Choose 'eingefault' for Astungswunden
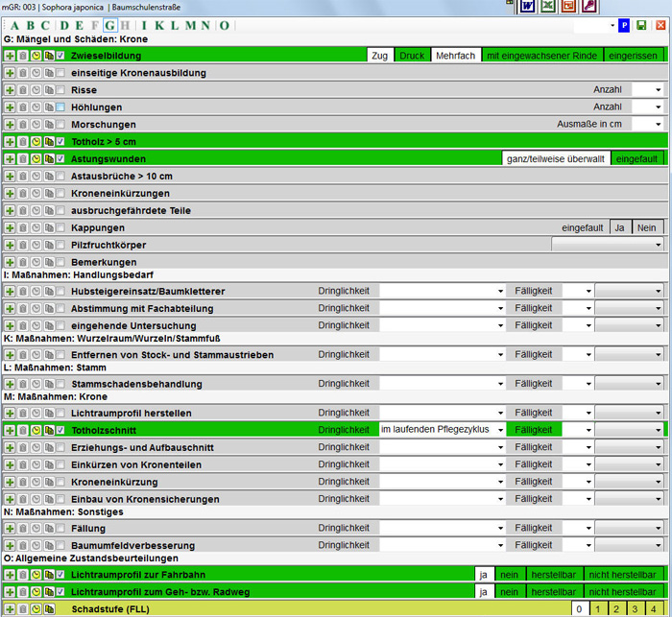The image size is (672, 617). (636, 158)
